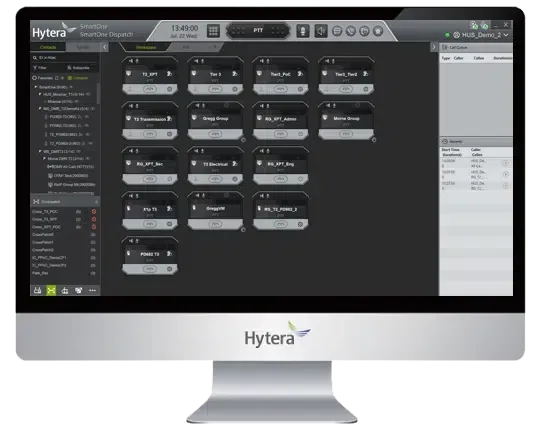Open settings gear on T3 Transmission card

(x=170, y=134)
